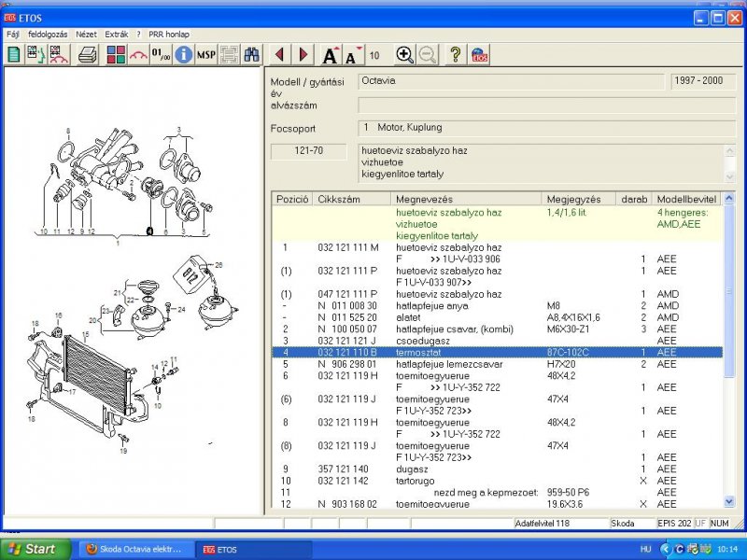Click the Focsoport '1 Motor, Kuplung' field
This screenshot has height=560, width=747.
tap(547, 128)
